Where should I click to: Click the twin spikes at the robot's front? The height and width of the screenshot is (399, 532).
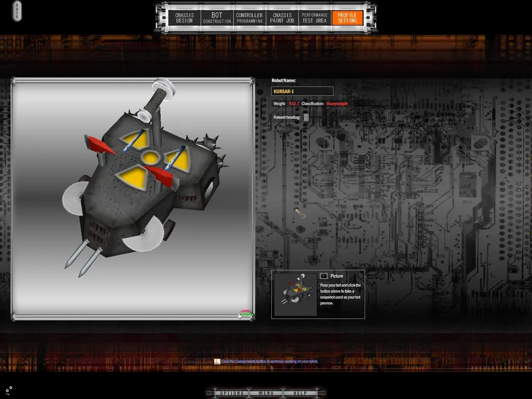tap(81, 259)
